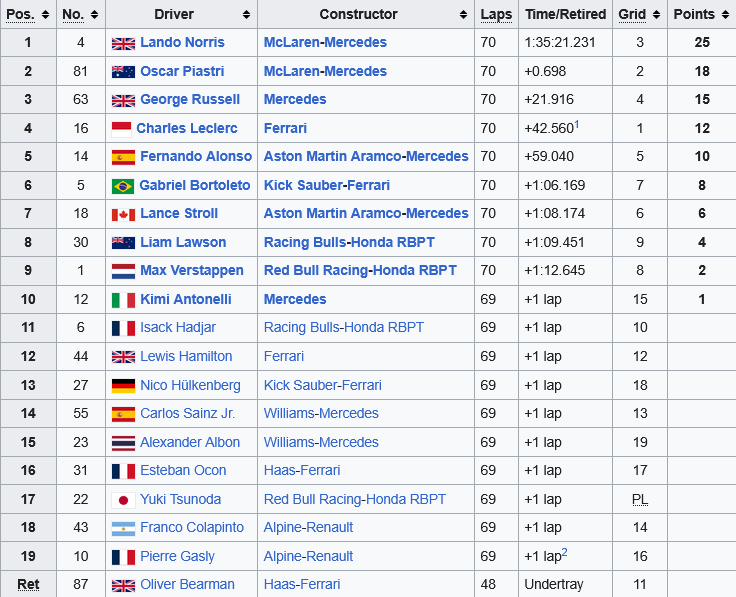Click the Japanese flag beside Yuki Tsunoda

click(123, 500)
